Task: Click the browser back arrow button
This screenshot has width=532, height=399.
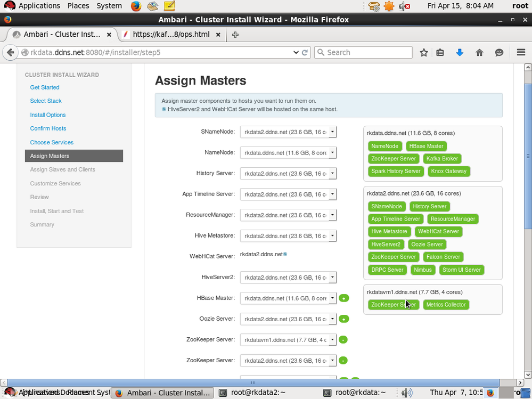Action: (11, 52)
